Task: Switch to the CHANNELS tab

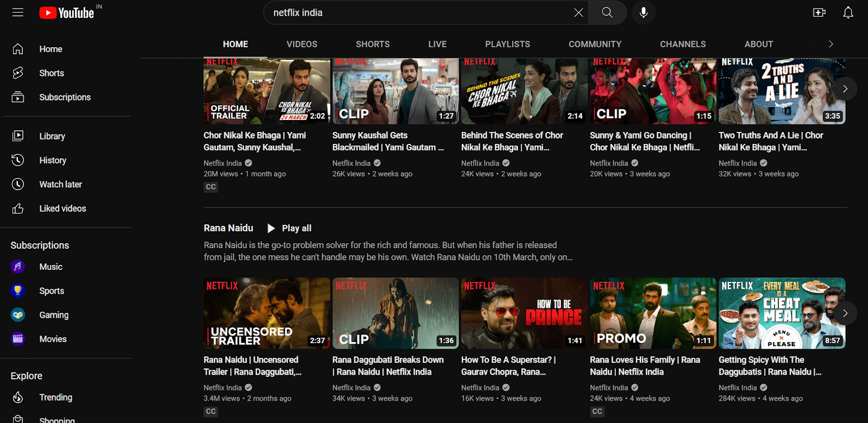Action: 683,44
